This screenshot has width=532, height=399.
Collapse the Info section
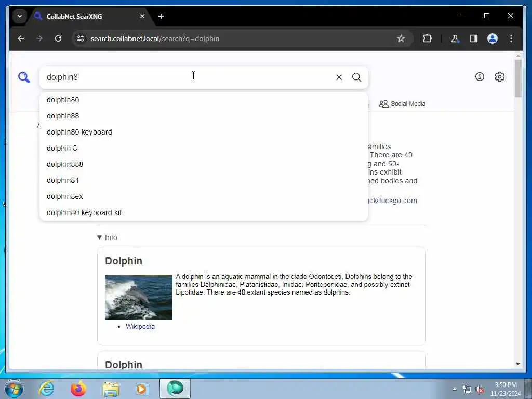(x=107, y=237)
